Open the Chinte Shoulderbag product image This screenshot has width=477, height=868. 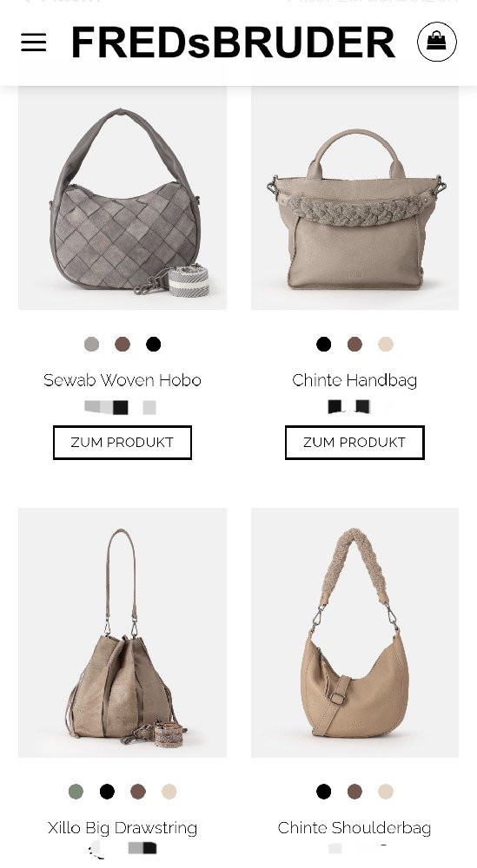[x=354, y=633]
